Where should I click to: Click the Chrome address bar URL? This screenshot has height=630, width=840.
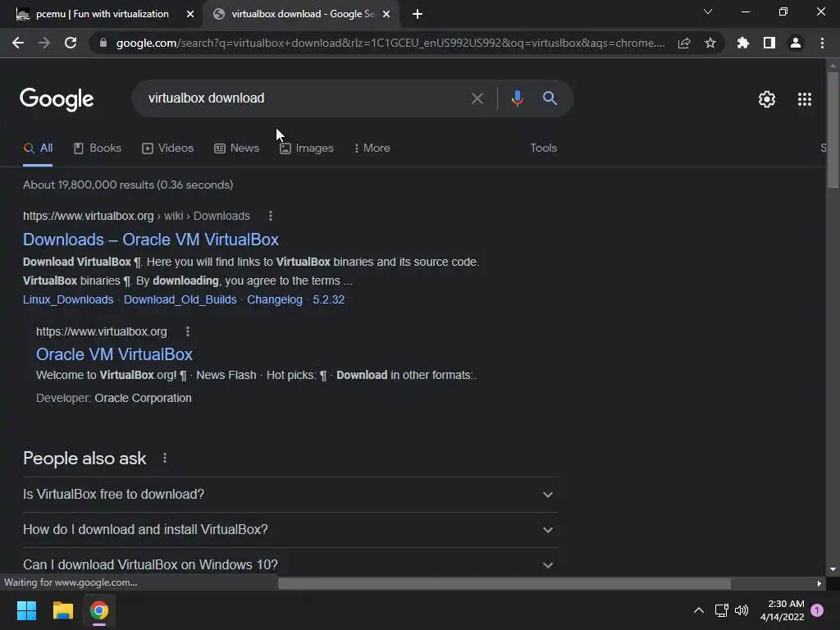pos(390,43)
